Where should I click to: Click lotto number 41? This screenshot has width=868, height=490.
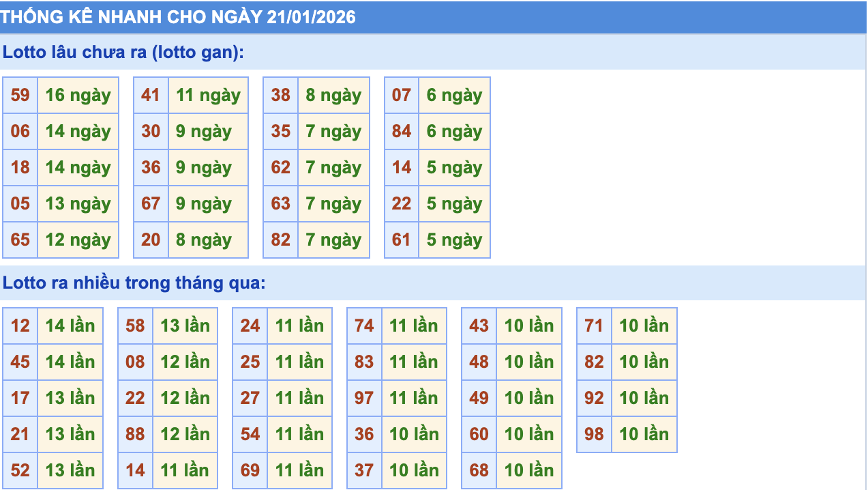[x=151, y=95]
